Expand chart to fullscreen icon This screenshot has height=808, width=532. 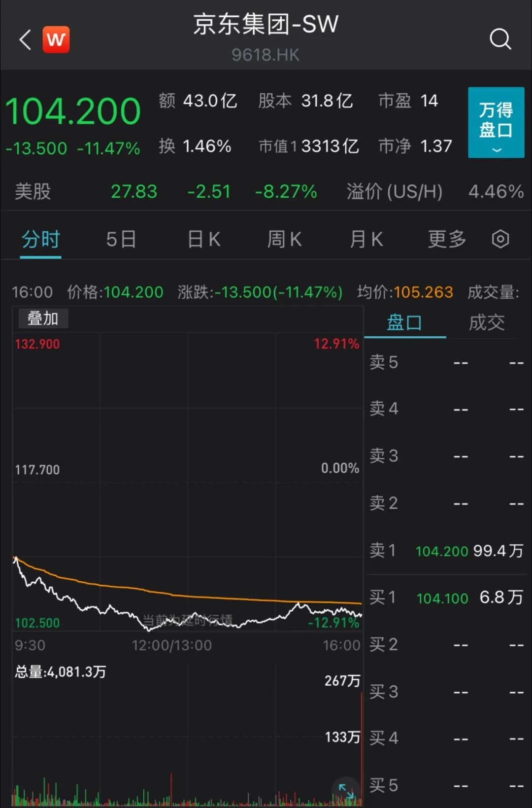(346, 791)
